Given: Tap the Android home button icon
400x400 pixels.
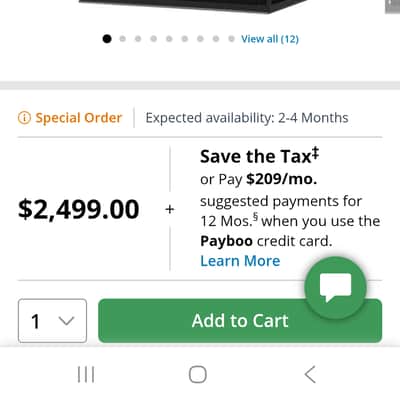Looking at the screenshot, I should [x=198, y=374].
